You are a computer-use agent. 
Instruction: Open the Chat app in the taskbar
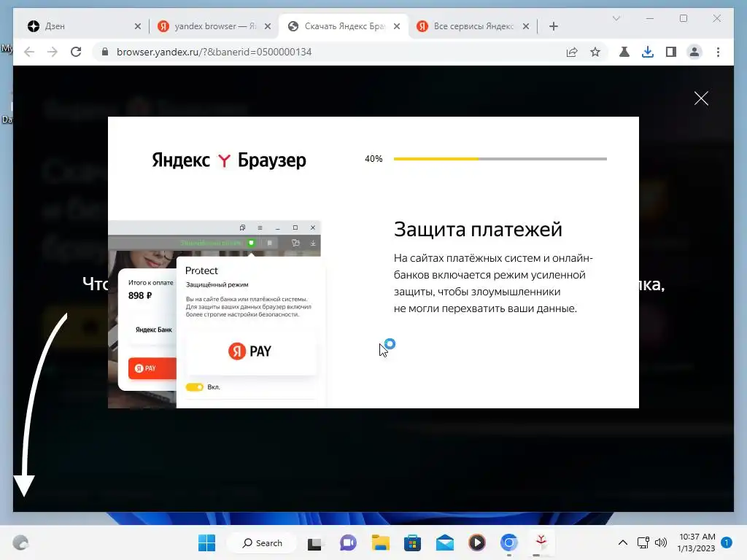[x=348, y=542]
